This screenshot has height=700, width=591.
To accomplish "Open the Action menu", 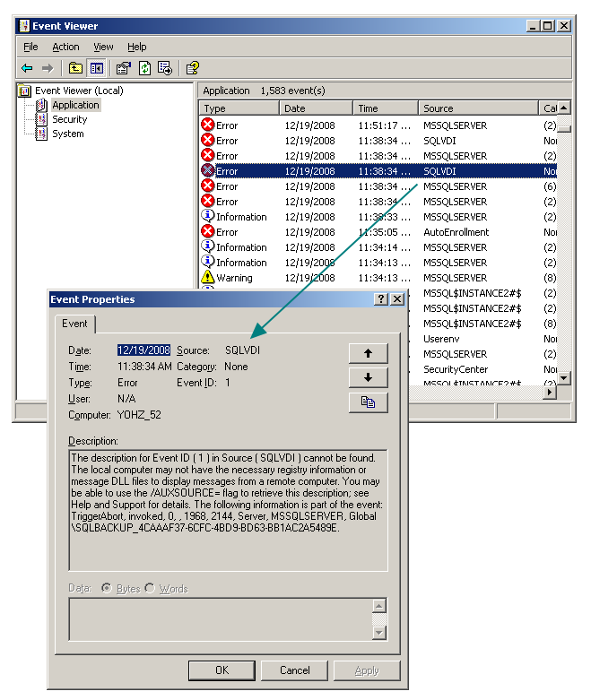I will click(x=65, y=47).
